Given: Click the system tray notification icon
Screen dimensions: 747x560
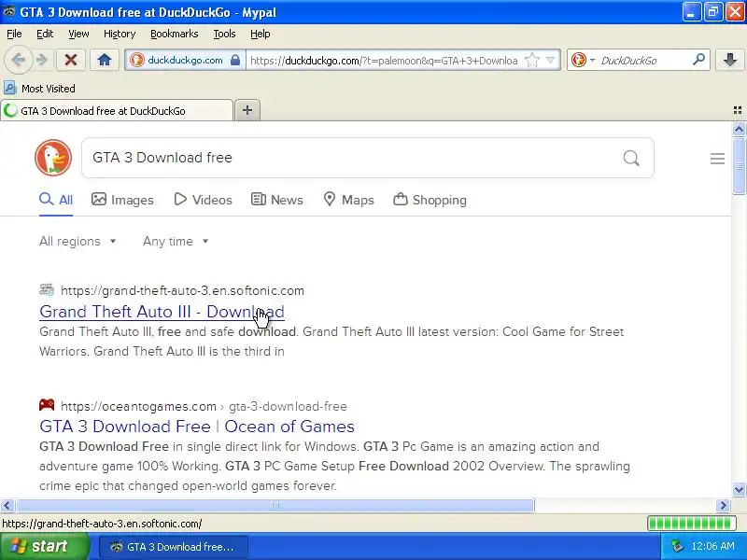Looking at the screenshot, I should pos(677,546).
